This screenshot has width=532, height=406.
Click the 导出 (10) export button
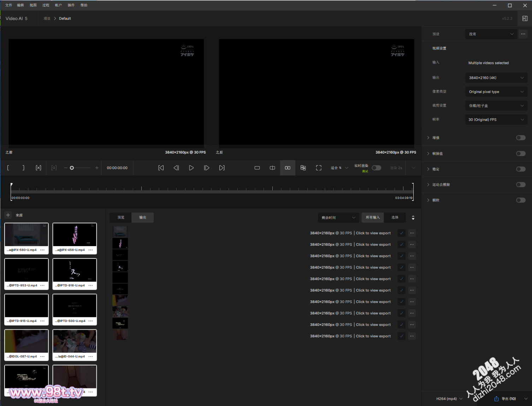click(x=506, y=399)
